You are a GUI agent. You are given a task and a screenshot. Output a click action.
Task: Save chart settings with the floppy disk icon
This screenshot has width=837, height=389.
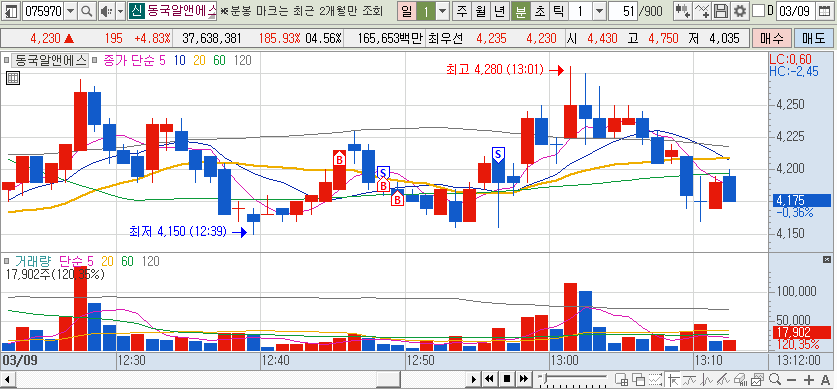pos(721,10)
